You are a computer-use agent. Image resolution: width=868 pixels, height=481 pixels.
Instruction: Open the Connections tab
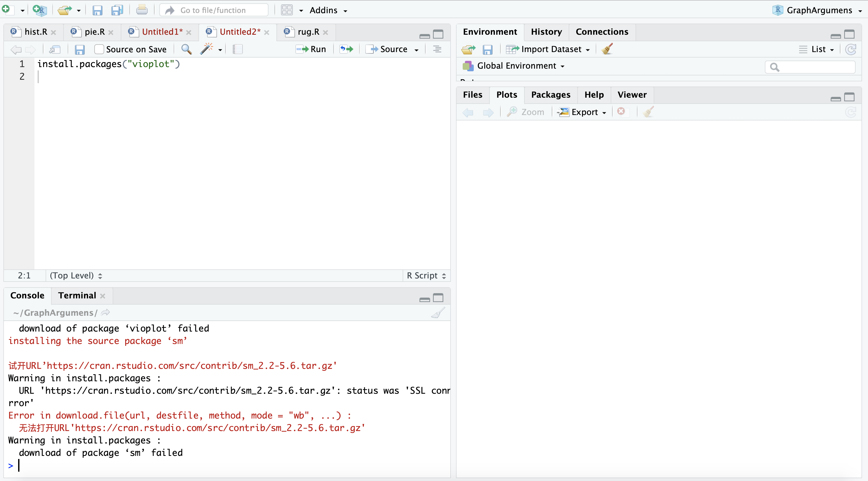click(602, 32)
